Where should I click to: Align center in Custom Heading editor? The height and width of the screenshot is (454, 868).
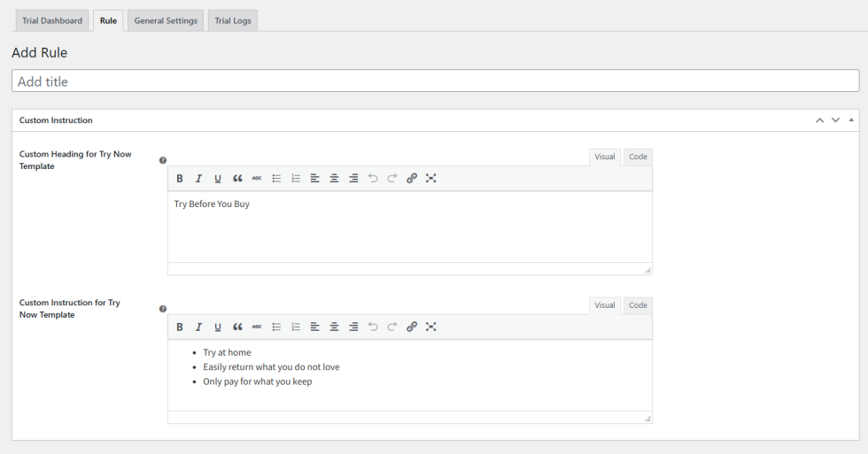[x=334, y=178]
